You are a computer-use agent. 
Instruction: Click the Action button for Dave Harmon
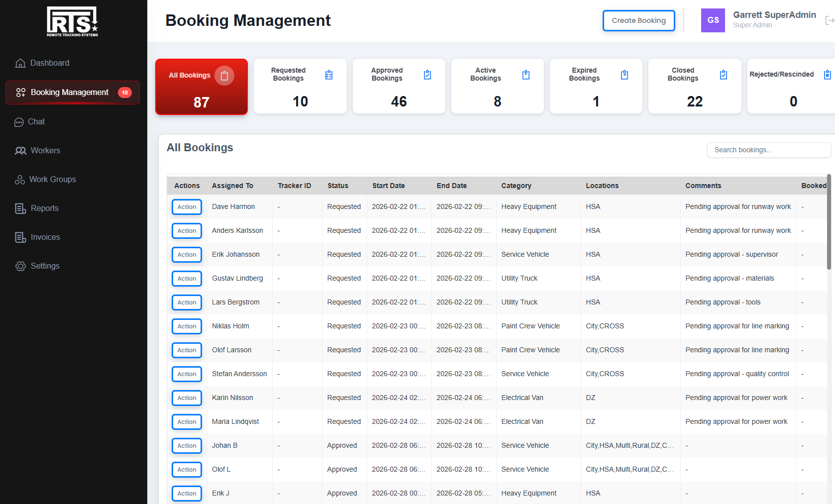(187, 206)
